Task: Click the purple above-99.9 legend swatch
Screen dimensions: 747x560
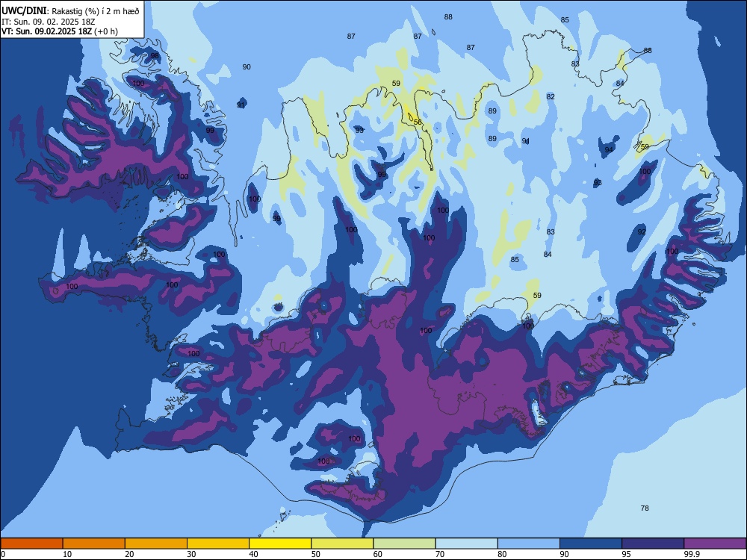Action: [x=715, y=544]
